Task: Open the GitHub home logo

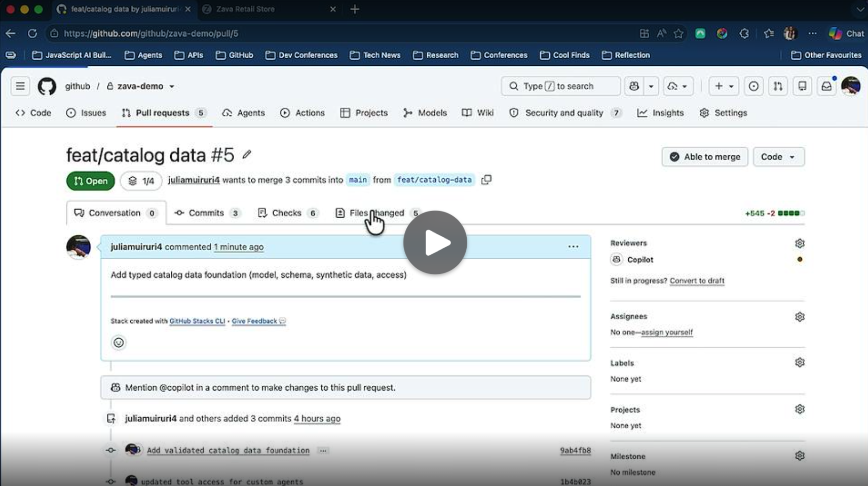Action: coord(47,86)
